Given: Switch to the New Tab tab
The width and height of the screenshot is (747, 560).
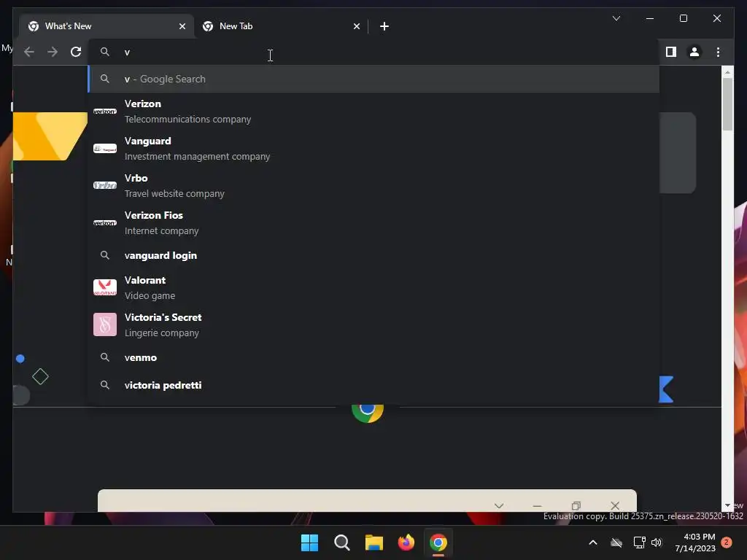Looking at the screenshot, I should tap(281, 26).
